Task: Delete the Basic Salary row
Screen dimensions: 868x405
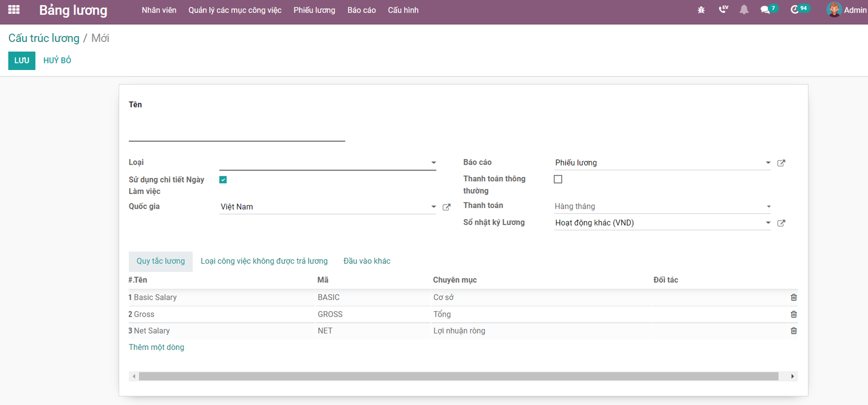Action: point(793,297)
